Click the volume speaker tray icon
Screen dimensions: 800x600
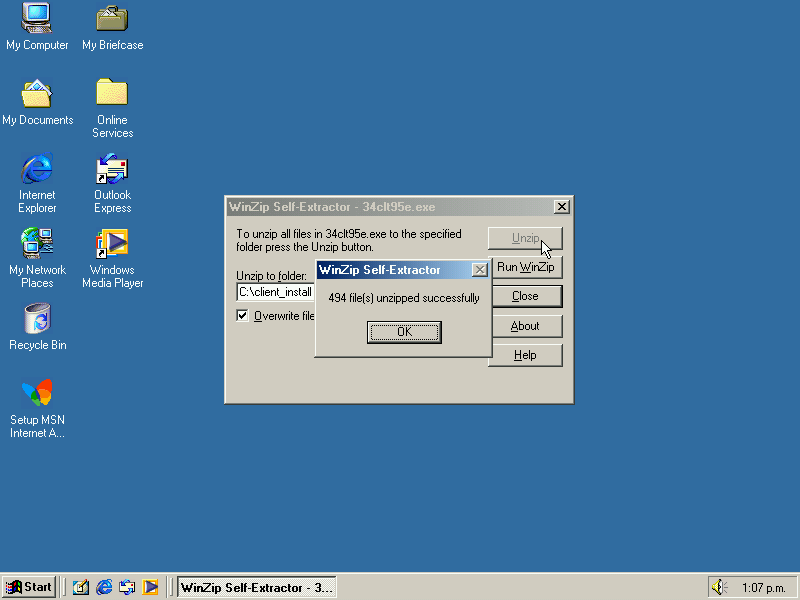719,587
